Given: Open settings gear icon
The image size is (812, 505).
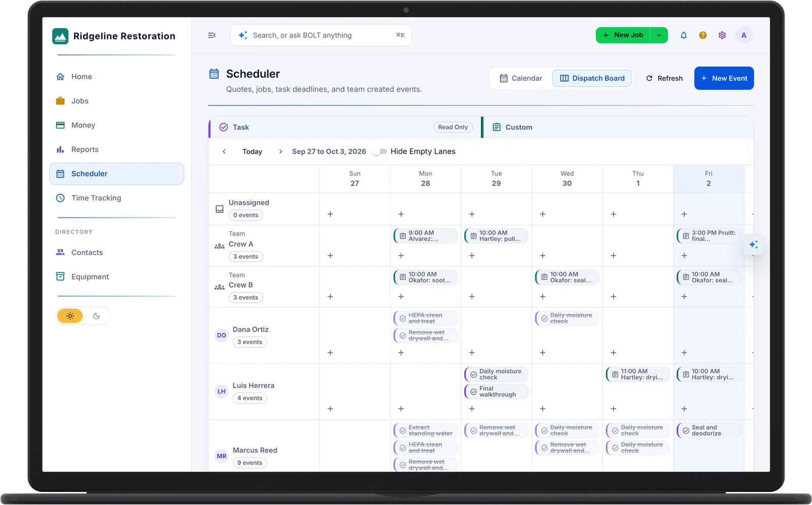Looking at the screenshot, I should (x=722, y=35).
